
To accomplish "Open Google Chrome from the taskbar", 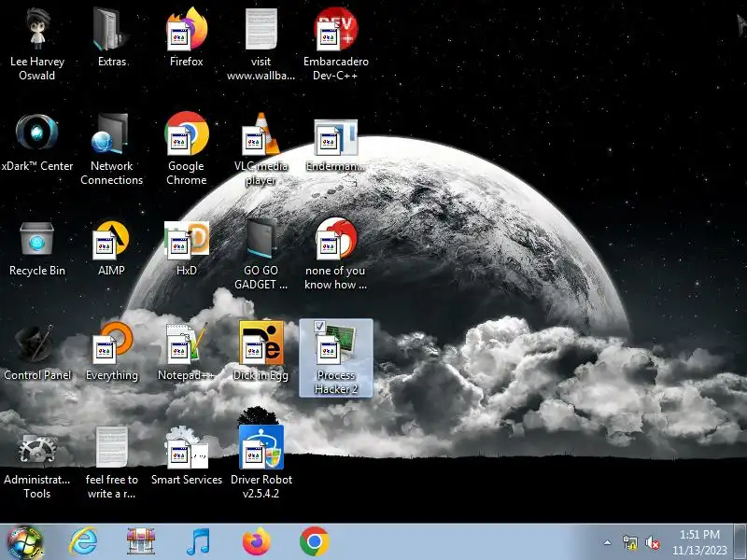I will click(x=314, y=541).
